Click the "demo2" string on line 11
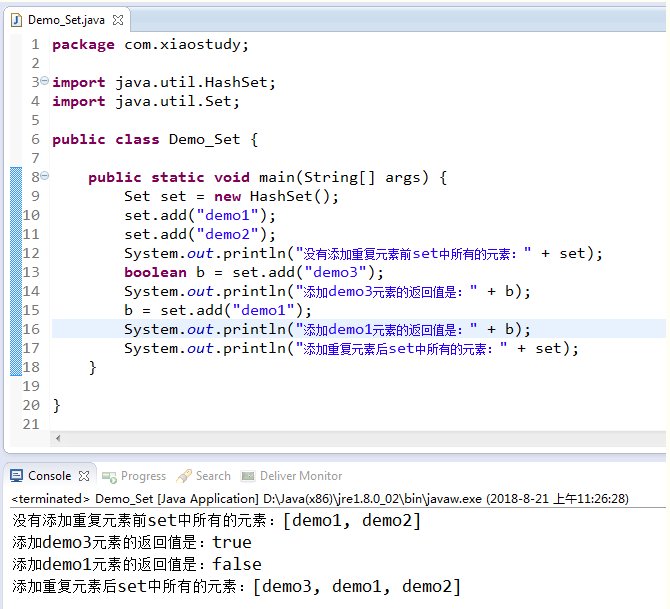Screen dimensions: 670x609 (227, 234)
